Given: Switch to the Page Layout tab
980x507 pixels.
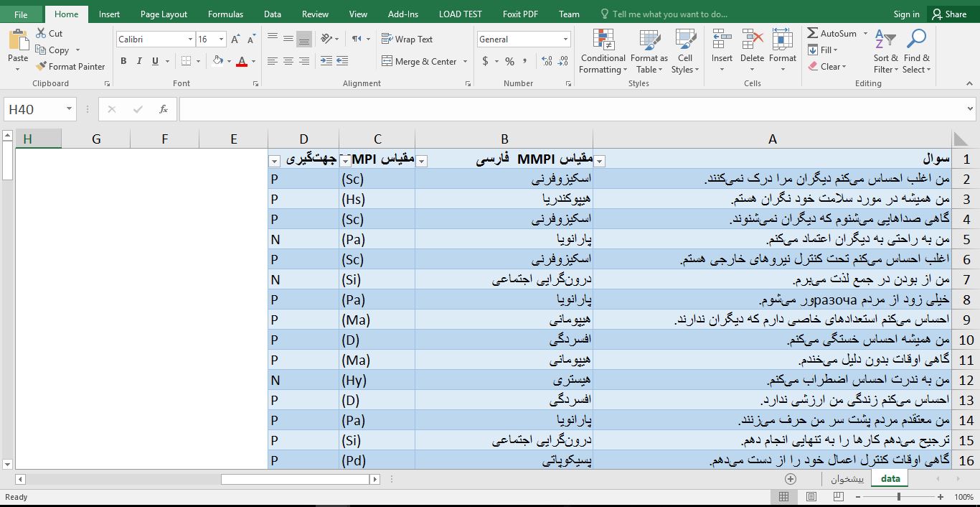Looking at the screenshot, I should [164, 14].
